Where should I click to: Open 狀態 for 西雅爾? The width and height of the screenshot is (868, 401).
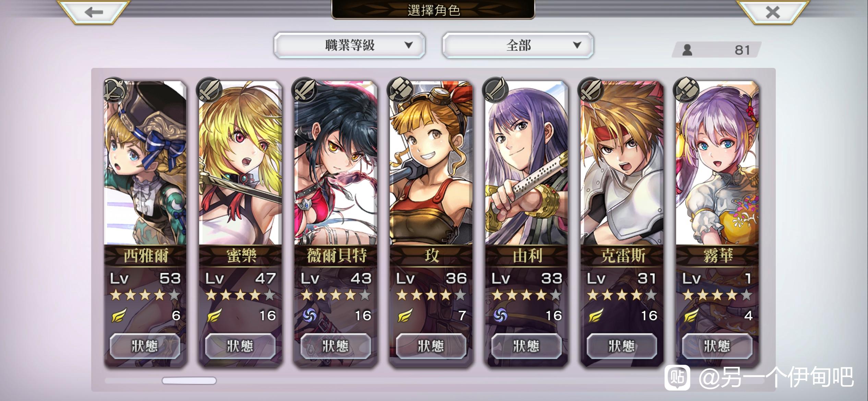tap(145, 346)
